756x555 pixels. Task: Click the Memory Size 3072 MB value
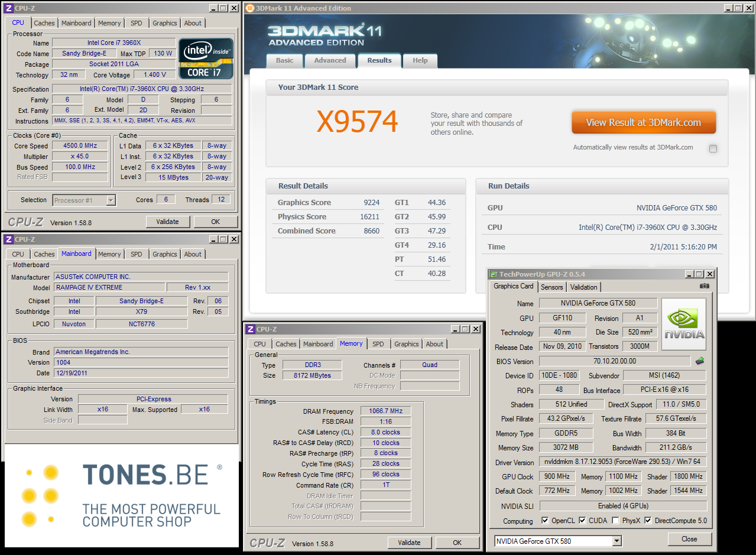[x=566, y=447]
